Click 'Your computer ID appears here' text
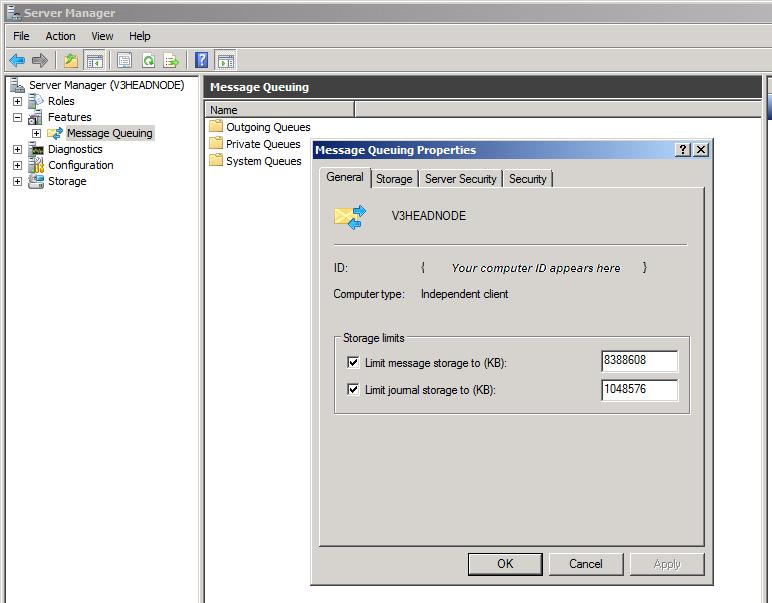772x603 pixels. (x=536, y=268)
